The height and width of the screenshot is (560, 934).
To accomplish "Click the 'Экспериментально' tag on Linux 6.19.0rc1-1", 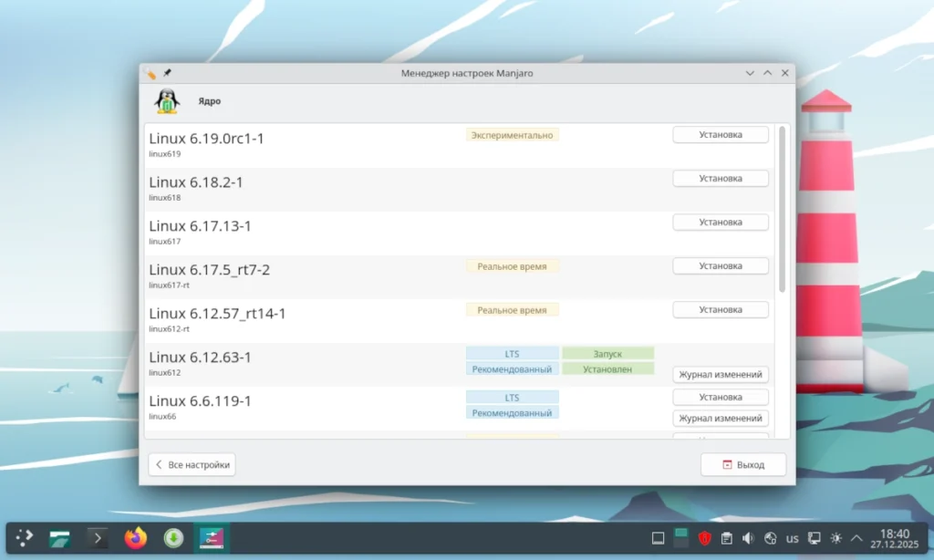I will 513,135.
